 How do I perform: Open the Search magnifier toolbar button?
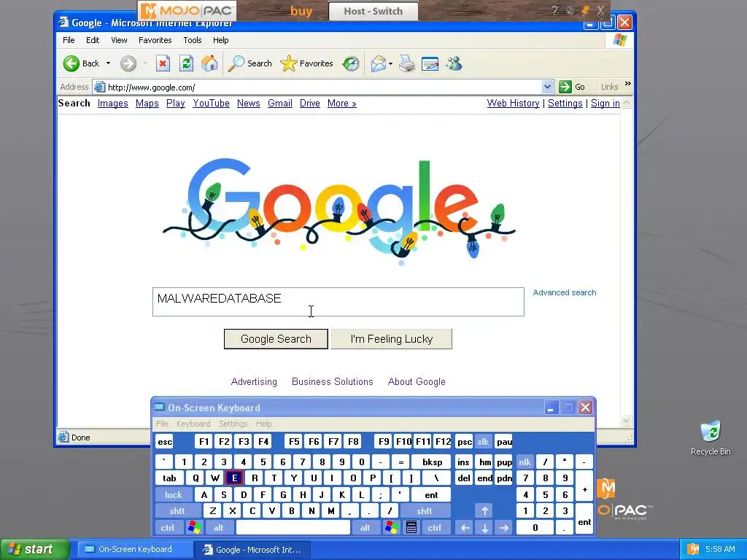pyautogui.click(x=249, y=63)
